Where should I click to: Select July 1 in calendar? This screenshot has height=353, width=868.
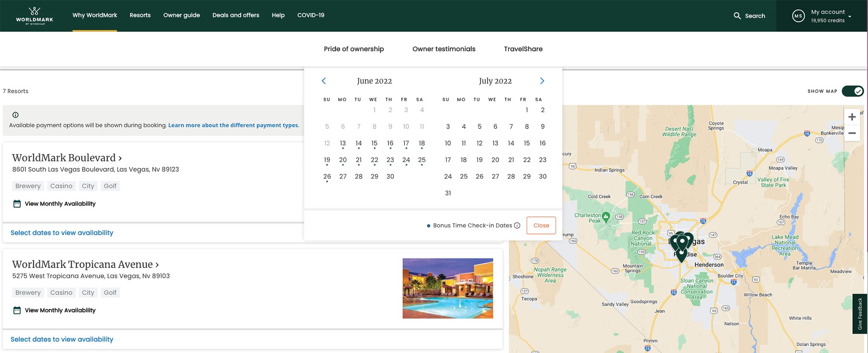527,110
